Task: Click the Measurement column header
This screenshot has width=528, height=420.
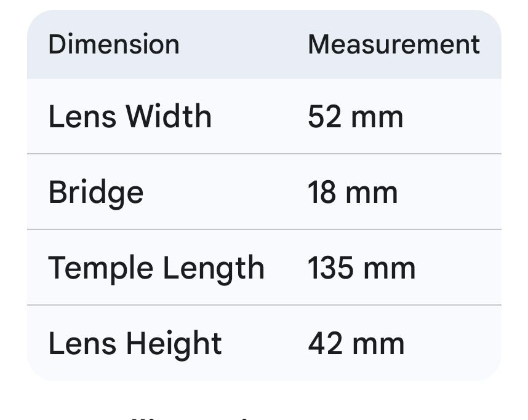Action: (393, 45)
